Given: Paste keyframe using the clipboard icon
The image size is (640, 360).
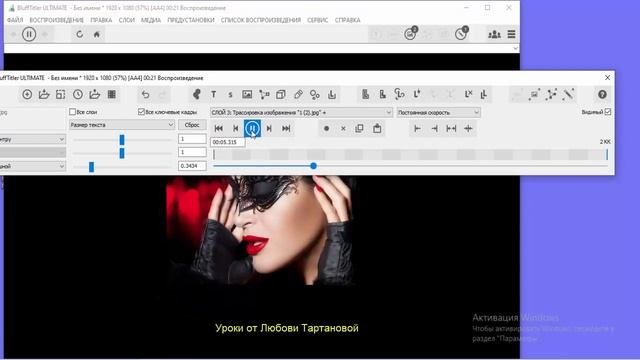Looking at the screenshot, I should click(377, 129).
